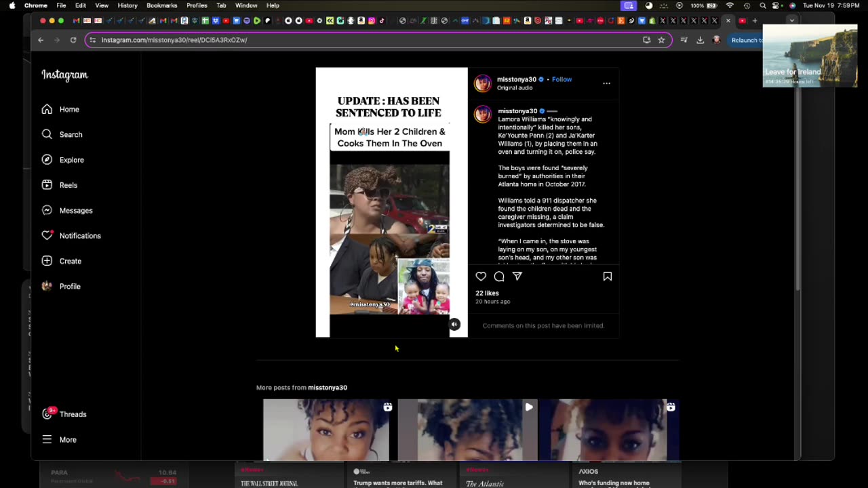Open the File menu

click(61, 5)
